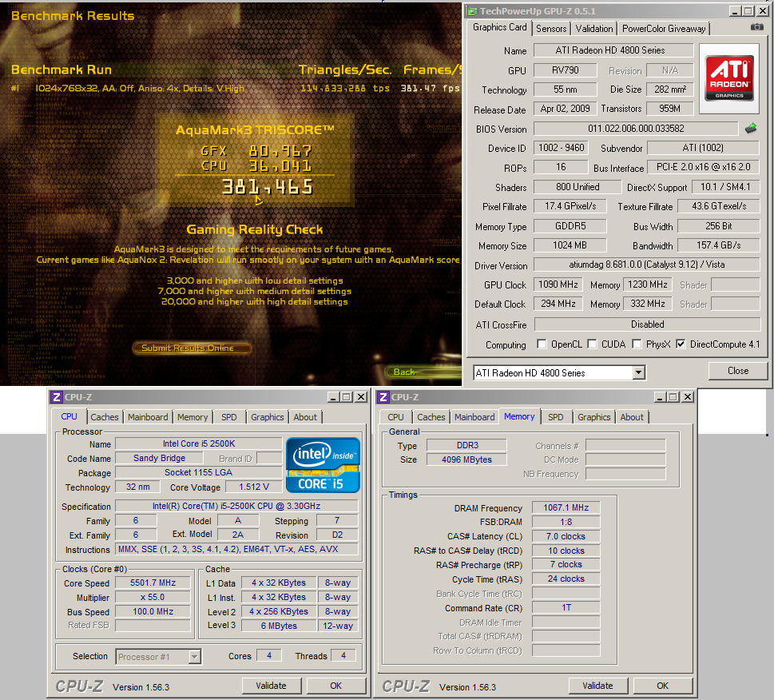Click the ATI CrossFire Disabled field

tap(647, 324)
